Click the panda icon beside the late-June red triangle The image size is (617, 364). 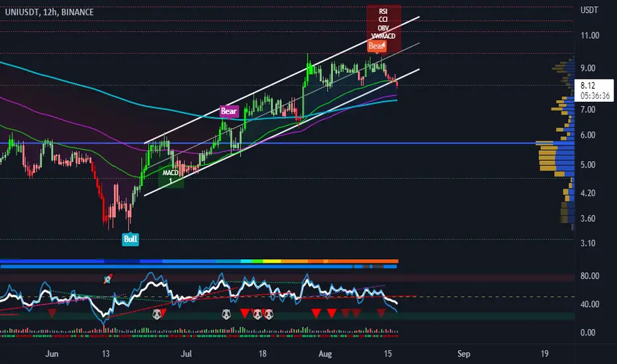157,314
